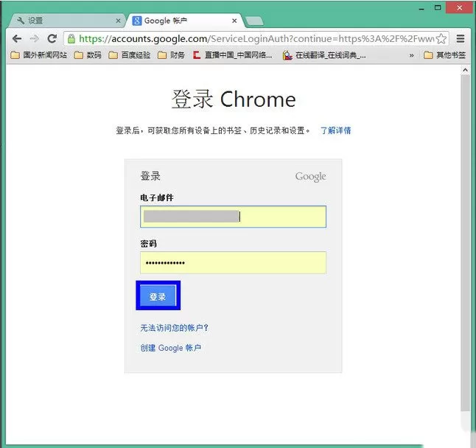
Task: Minimize the Chrome window
Action: (421, 8)
